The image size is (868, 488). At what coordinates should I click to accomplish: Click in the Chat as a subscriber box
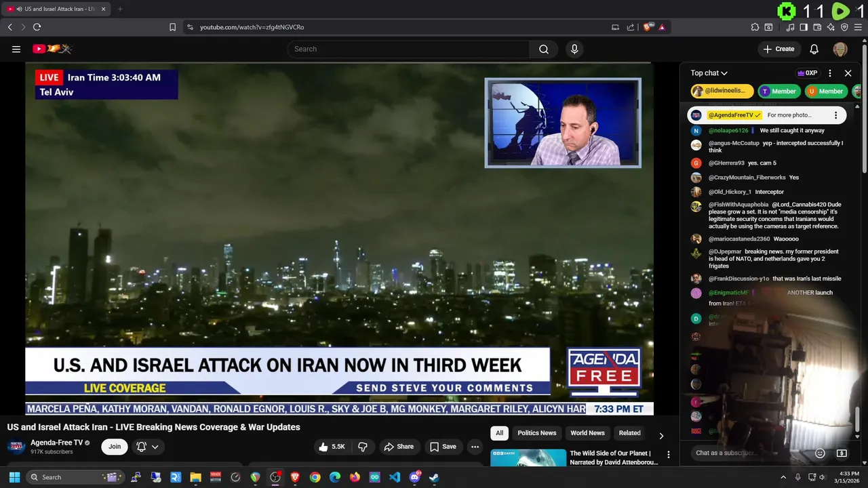pos(749,453)
